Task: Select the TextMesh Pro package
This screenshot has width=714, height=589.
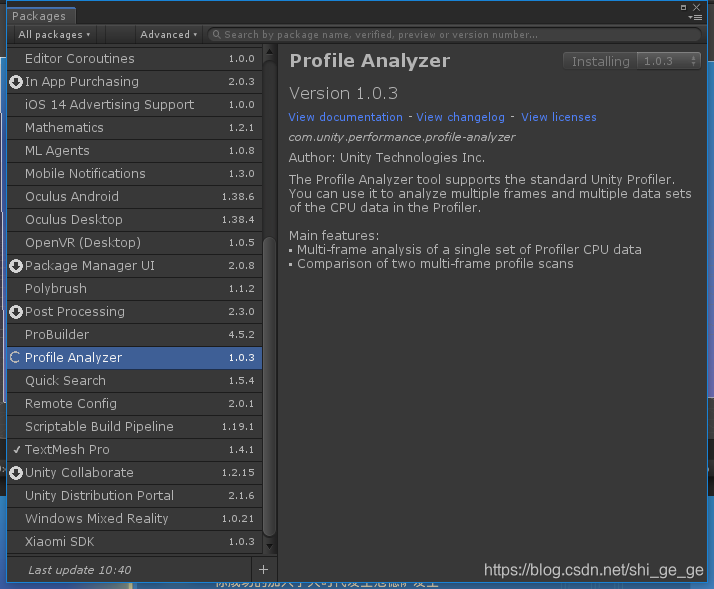Action: point(135,450)
